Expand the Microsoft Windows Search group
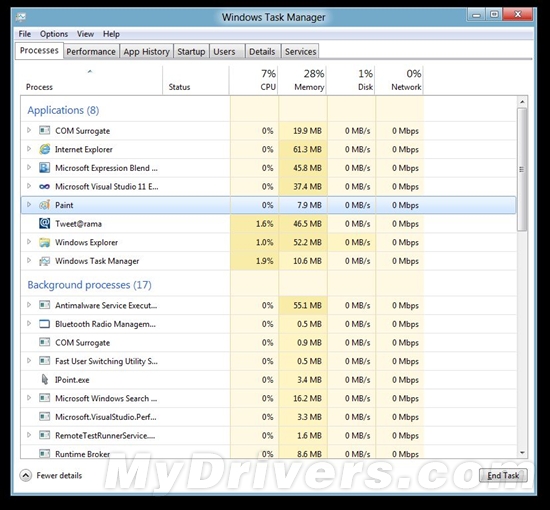 [x=29, y=398]
